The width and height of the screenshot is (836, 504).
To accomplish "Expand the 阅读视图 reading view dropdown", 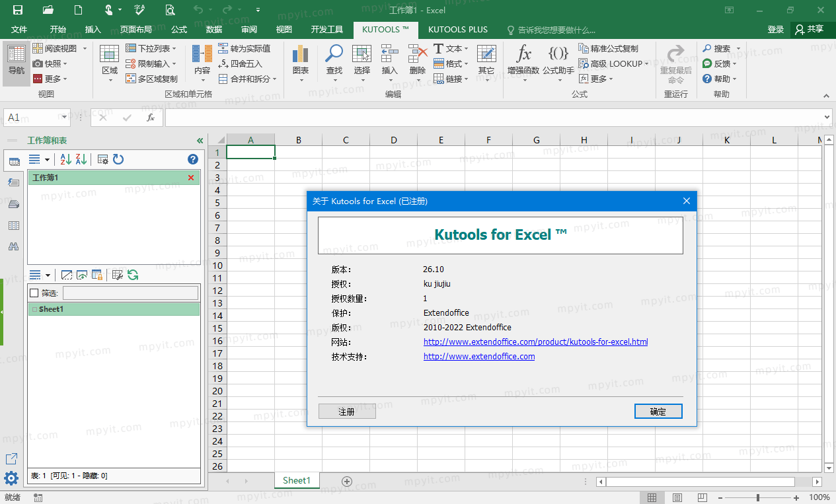I will (85, 48).
